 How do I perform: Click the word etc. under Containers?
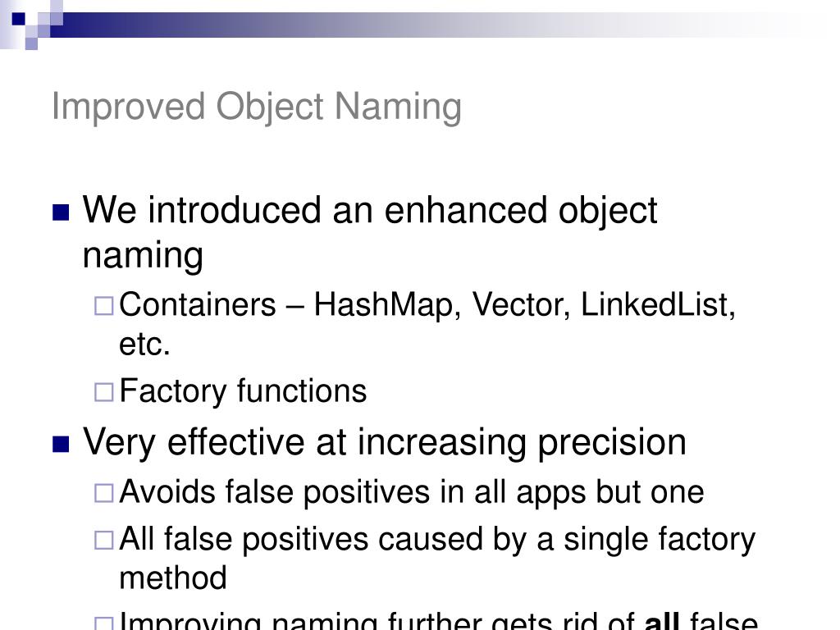coord(144,345)
